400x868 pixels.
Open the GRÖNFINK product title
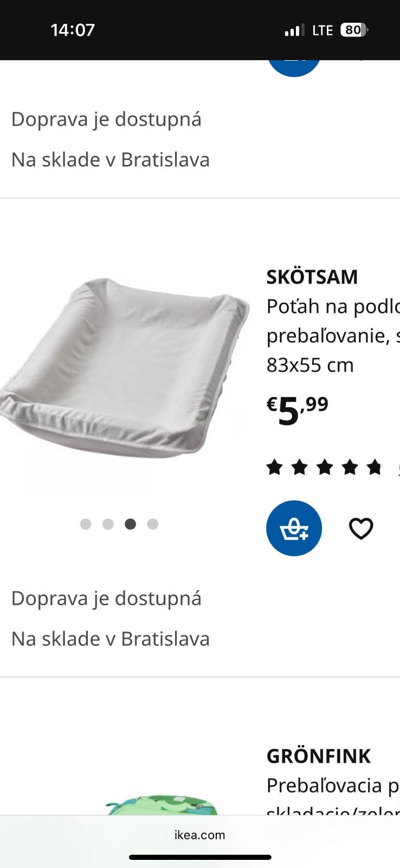tap(319, 756)
